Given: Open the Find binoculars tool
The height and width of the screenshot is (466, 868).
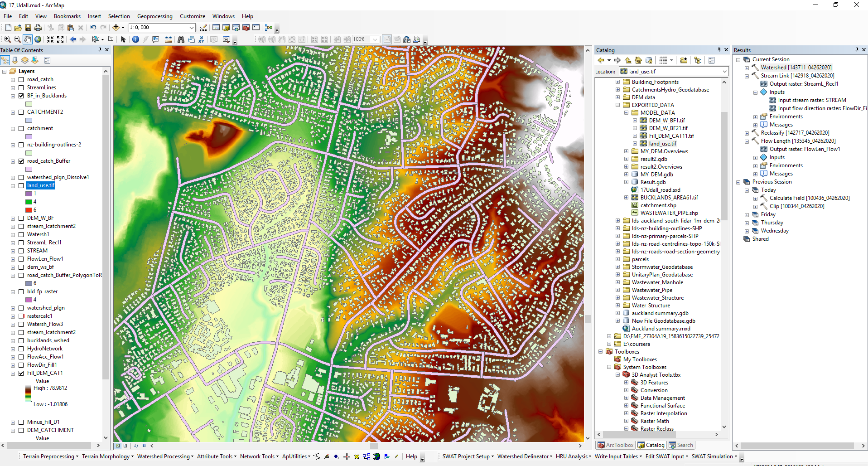Looking at the screenshot, I should point(181,39).
